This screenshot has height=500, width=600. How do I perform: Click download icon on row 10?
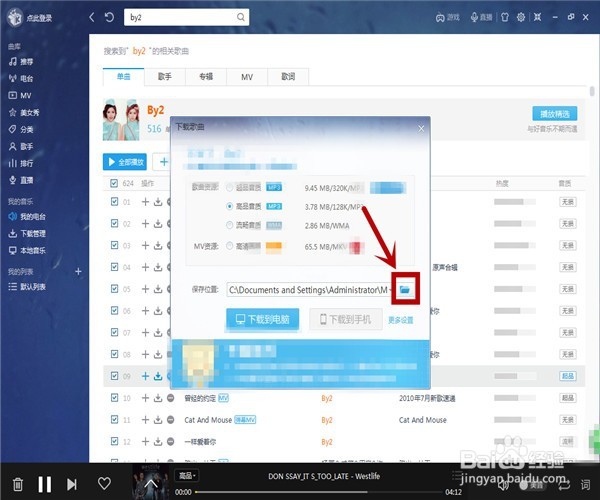(158, 398)
